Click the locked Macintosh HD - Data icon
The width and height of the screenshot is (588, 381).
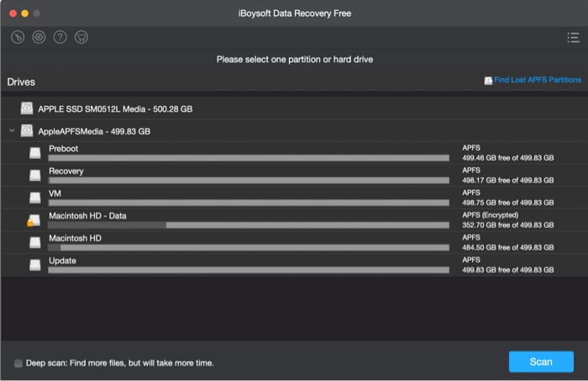(34, 220)
